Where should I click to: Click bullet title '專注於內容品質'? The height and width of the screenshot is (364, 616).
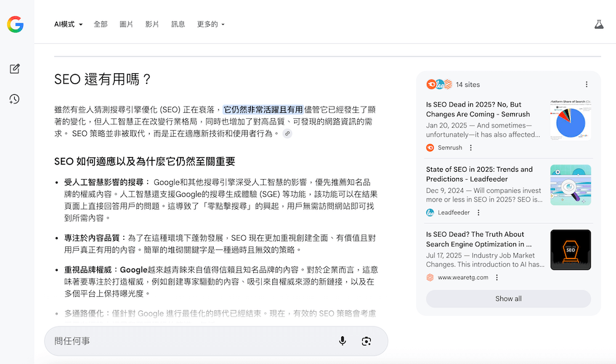92,238
